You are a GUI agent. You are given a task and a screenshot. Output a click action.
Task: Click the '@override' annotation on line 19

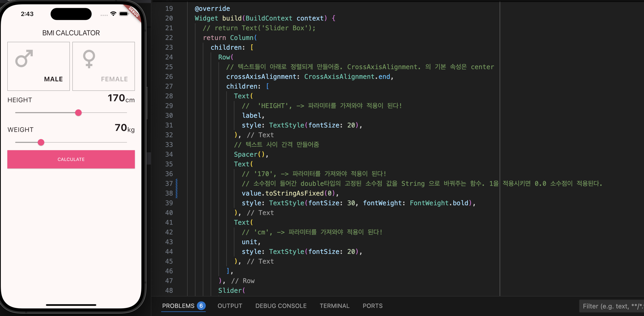(x=213, y=9)
